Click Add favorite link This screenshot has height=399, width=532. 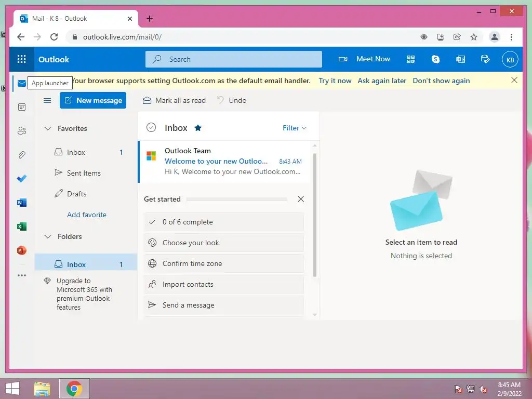pos(87,215)
